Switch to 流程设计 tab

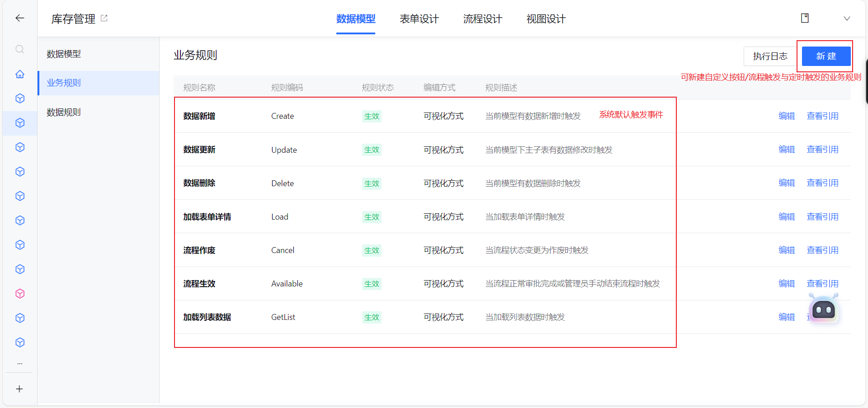(482, 19)
